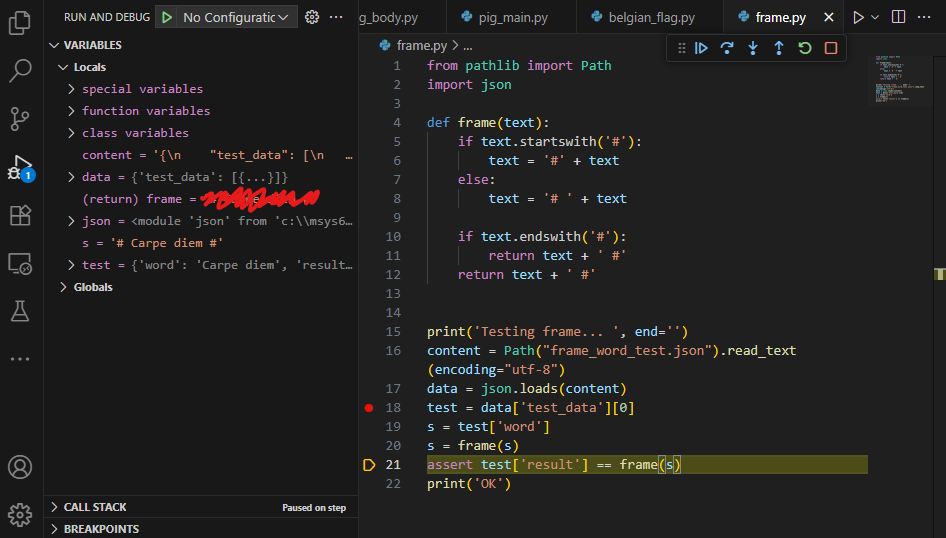Click 'json.loads' call on line 17
Screen dimensions: 946x538
click(x=519, y=388)
